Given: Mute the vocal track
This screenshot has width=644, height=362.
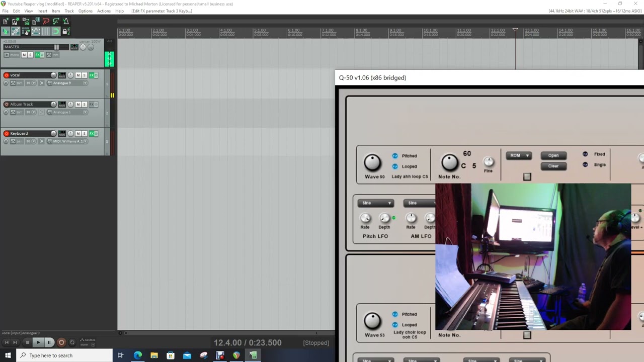Looking at the screenshot, I should pos(78,75).
